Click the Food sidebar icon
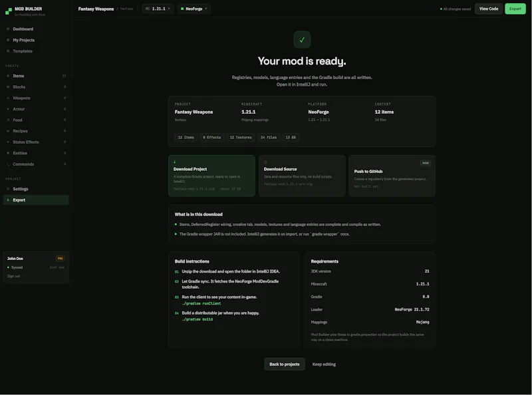Viewport: 532px width, 395px height. (8, 120)
